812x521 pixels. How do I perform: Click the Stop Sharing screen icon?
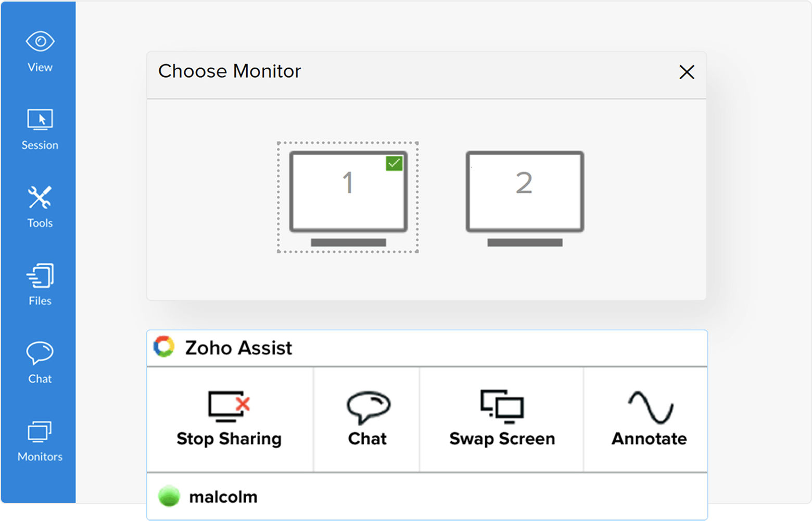[x=229, y=405]
